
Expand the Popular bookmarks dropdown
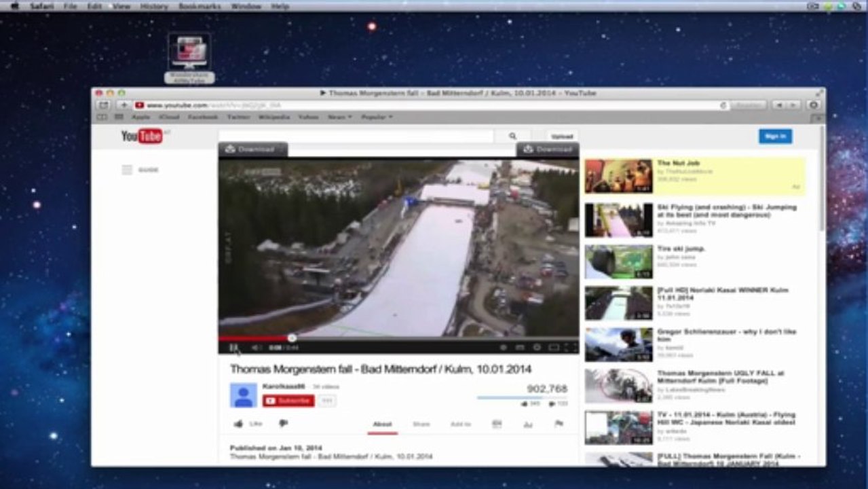[x=377, y=117]
